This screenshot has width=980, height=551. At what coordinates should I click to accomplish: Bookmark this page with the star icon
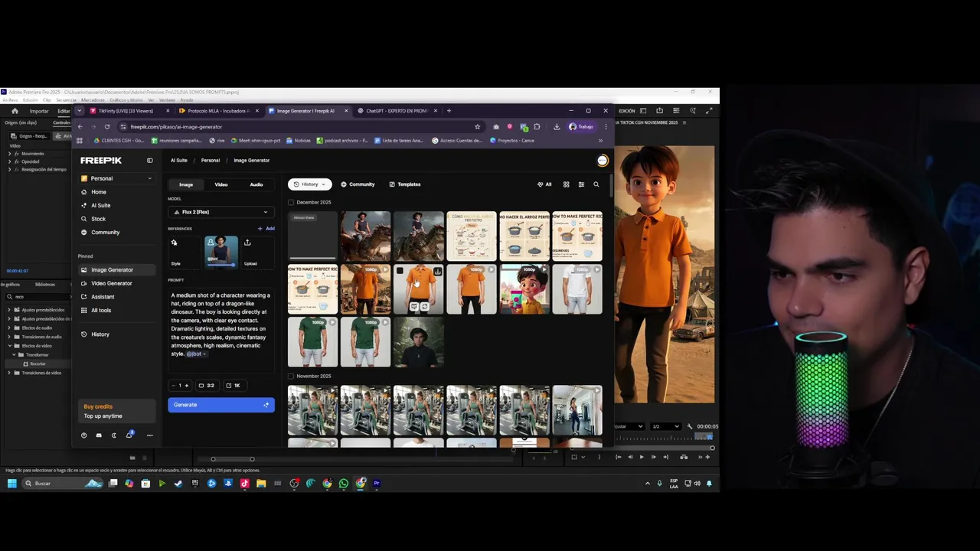coord(478,127)
